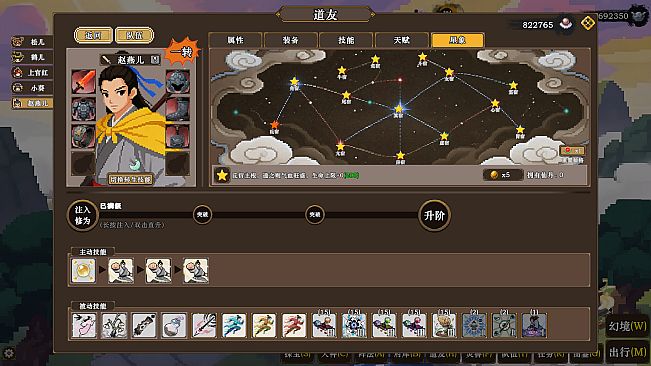Open the 出行(M) travel button

click(627, 352)
